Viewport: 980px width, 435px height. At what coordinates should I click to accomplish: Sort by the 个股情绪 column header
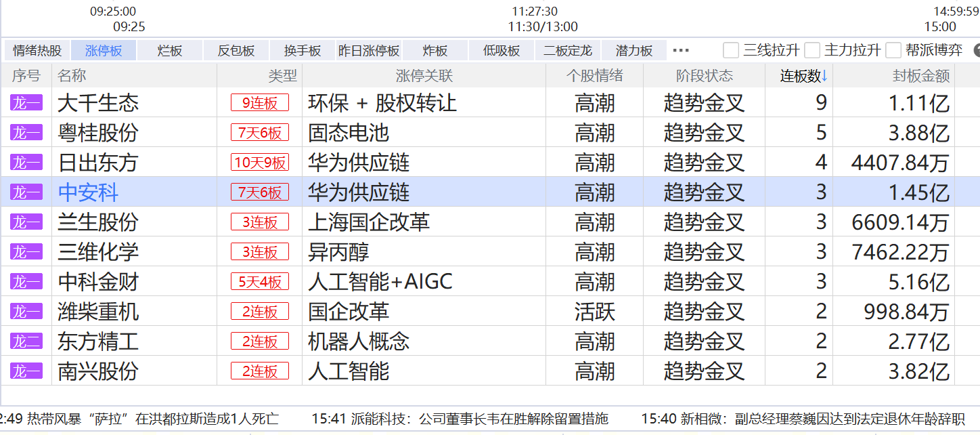click(x=595, y=76)
